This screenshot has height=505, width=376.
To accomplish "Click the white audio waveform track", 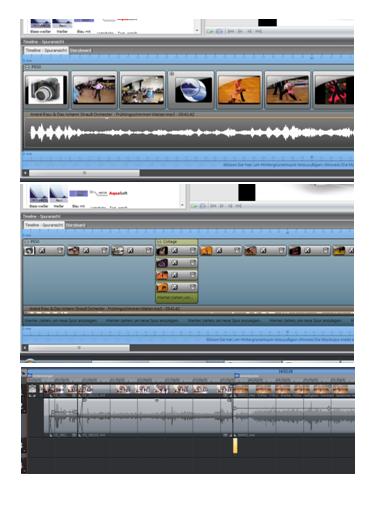I will (189, 133).
